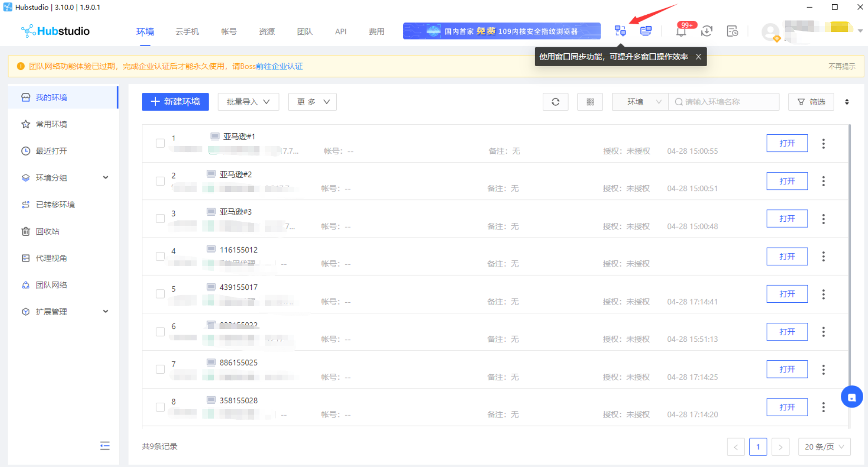Click the column sort arrows icon
Viewport: 868px width, 467px height.
click(x=847, y=102)
